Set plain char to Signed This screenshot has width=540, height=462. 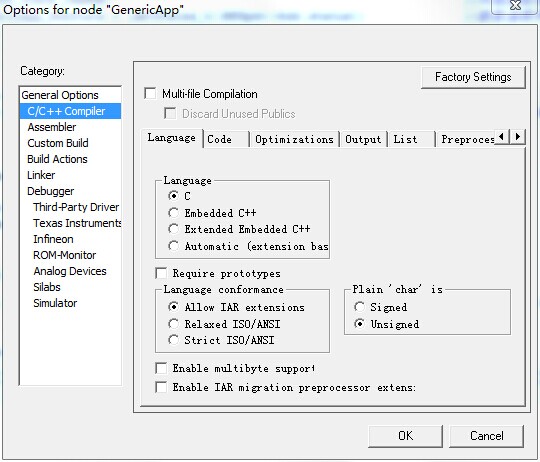click(359, 307)
